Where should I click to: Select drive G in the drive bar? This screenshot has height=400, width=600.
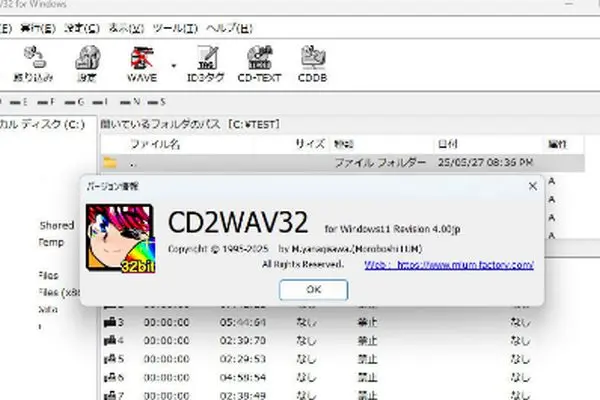[x=74, y=102]
